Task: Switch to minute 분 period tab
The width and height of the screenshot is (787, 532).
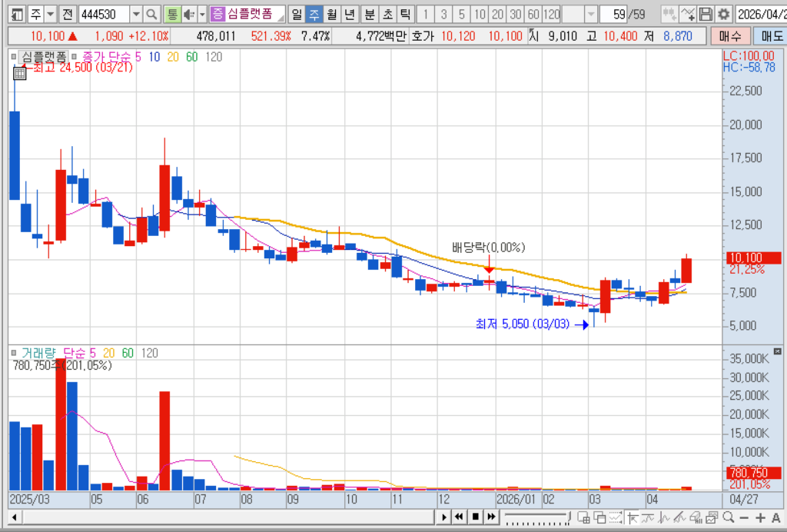Action: (x=370, y=15)
